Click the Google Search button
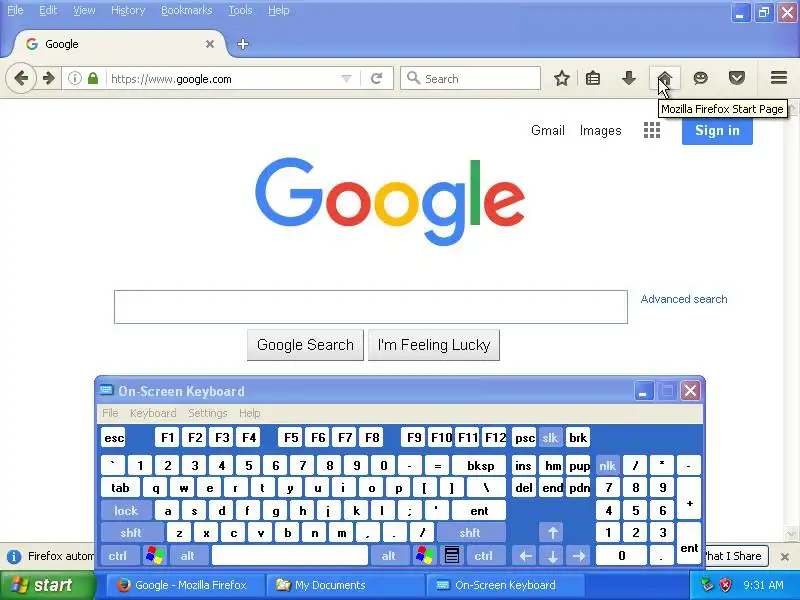The image size is (800, 600). pos(305,345)
